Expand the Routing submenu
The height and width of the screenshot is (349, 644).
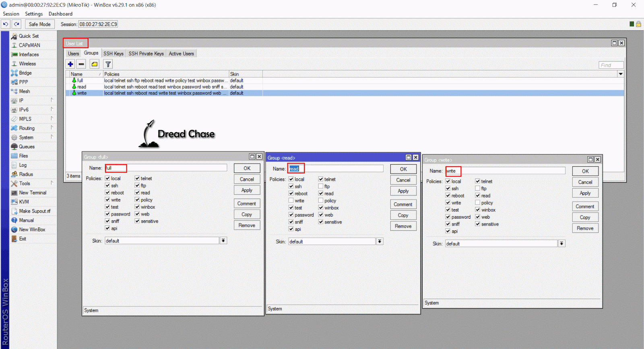33,128
